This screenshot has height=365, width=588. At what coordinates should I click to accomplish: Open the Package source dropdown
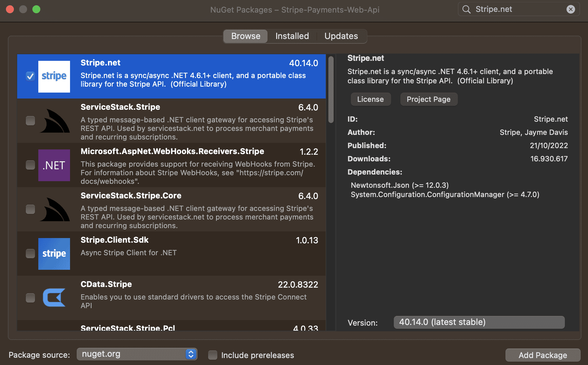pos(137,354)
